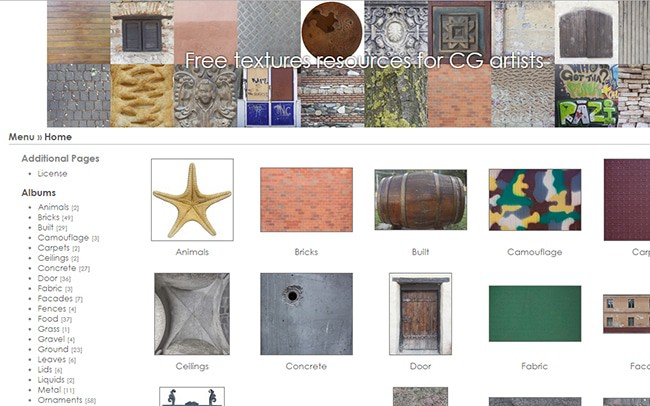Open the License page link
The height and width of the screenshot is (406, 650).
52,173
